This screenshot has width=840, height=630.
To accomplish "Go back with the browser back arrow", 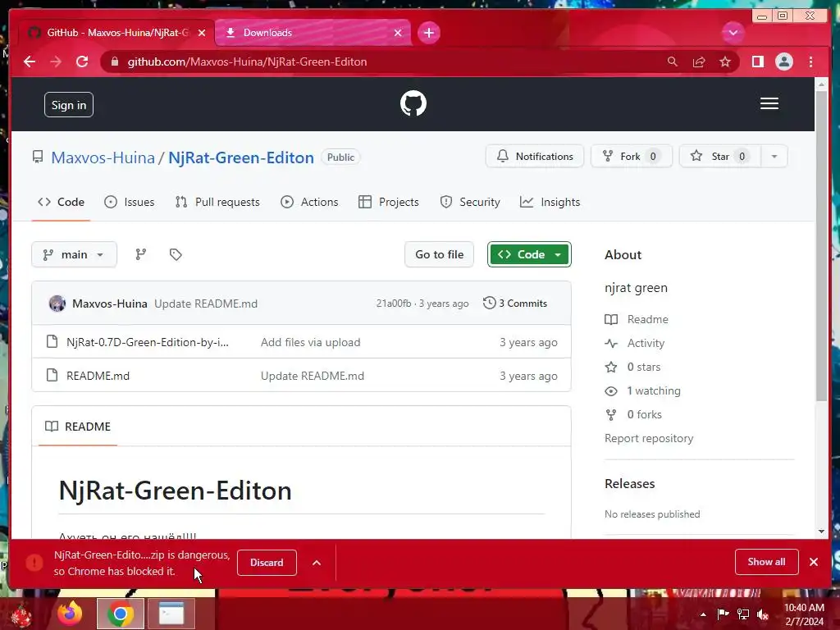I will (30, 62).
